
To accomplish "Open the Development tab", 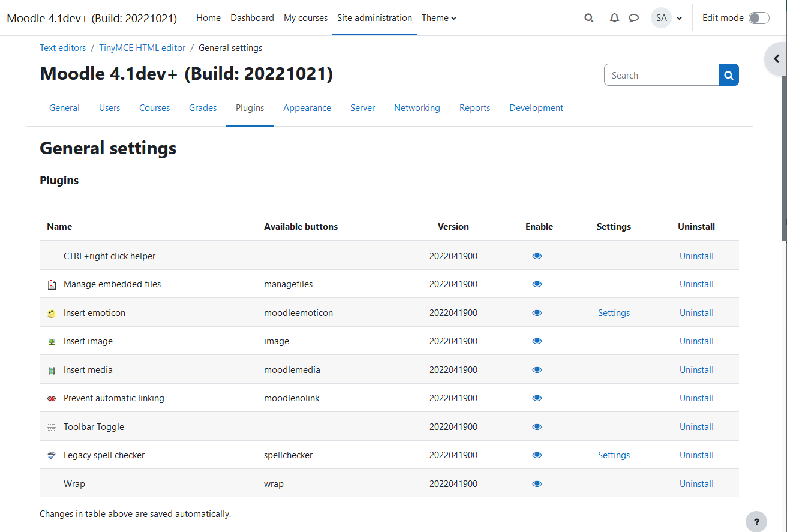I will (x=536, y=108).
